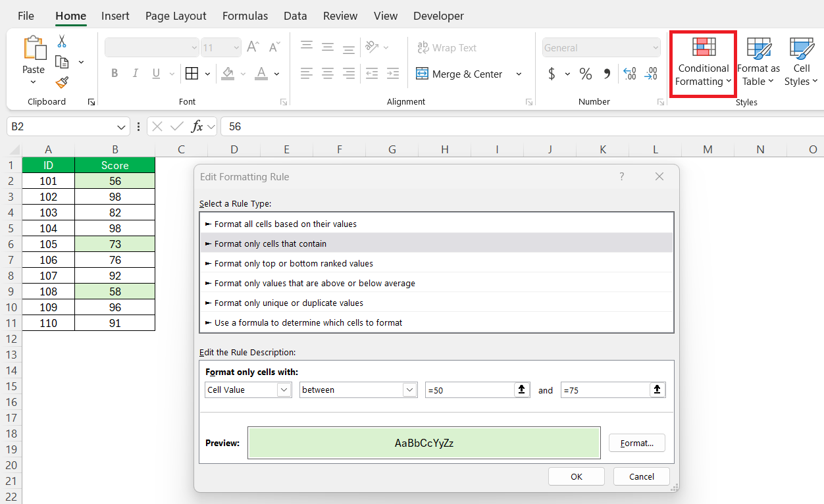This screenshot has width=824, height=504.
Task: Click the formula bar showing 56
Action: [x=522, y=126]
